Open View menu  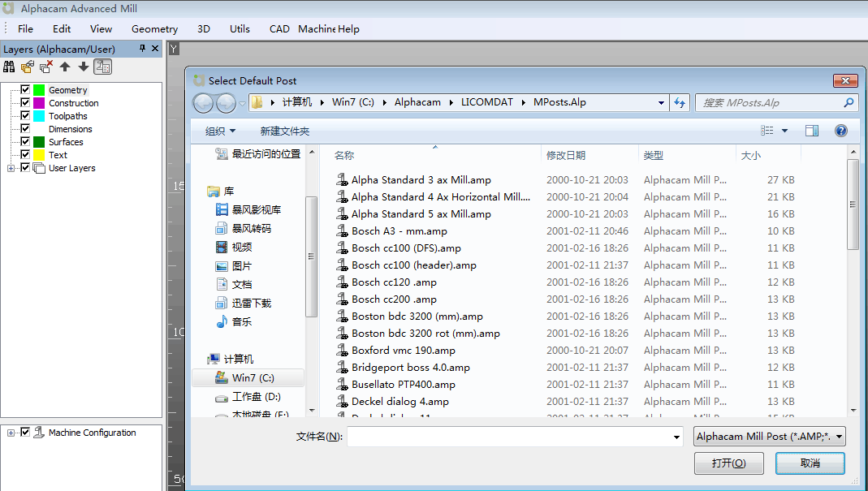click(x=101, y=28)
